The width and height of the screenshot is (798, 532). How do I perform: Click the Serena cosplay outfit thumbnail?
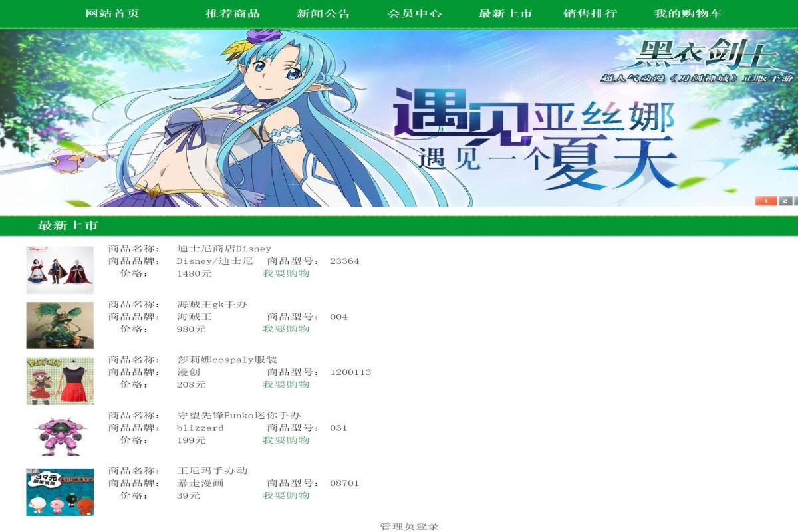pyautogui.click(x=60, y=380)
